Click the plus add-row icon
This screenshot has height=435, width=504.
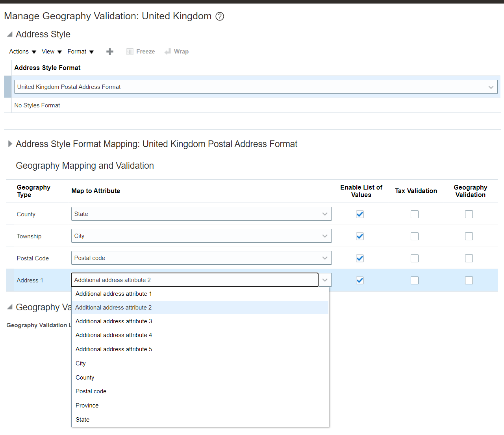(110, 52)
